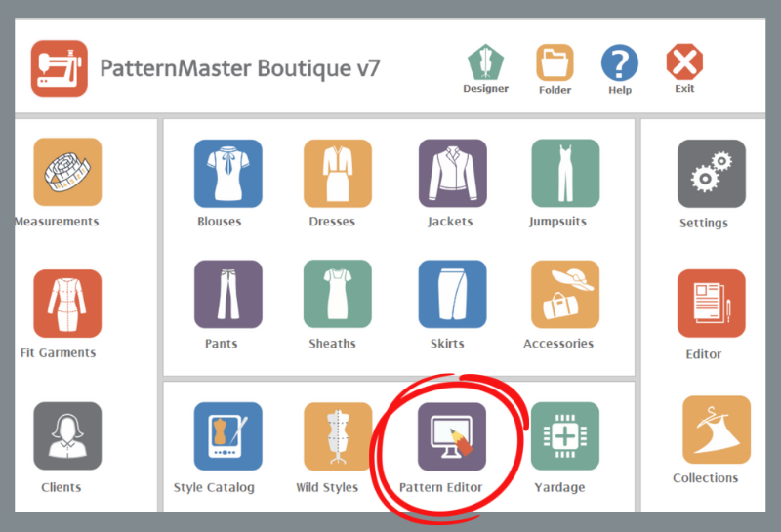Click the red Exit icon
The height and width of the screenshot is (532, 781).
click(x=684, y=61)
